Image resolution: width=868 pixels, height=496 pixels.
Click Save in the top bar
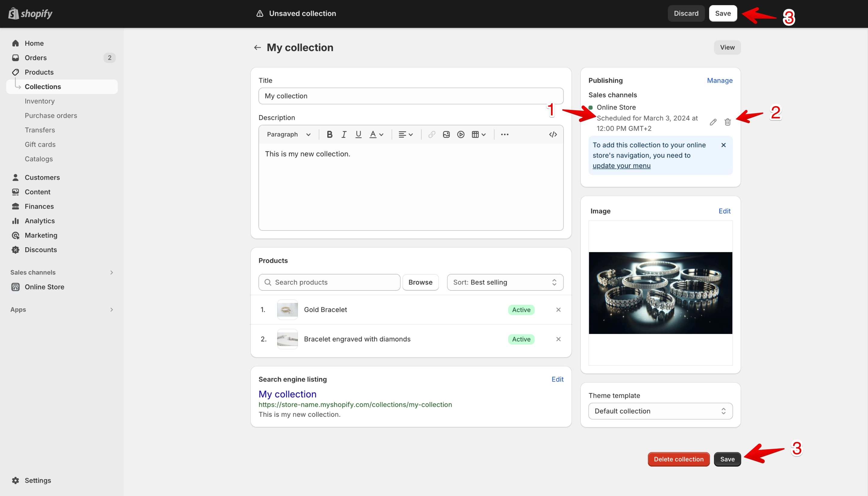coord(723,14)
